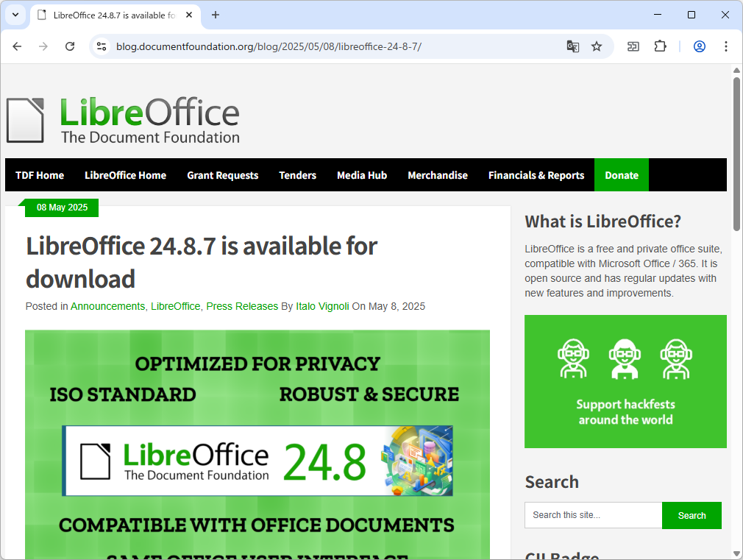Image resolution: width=743 pixels, height=560 pixels.
Task: Click inside the Search this site field
Action: pos(593,515)
